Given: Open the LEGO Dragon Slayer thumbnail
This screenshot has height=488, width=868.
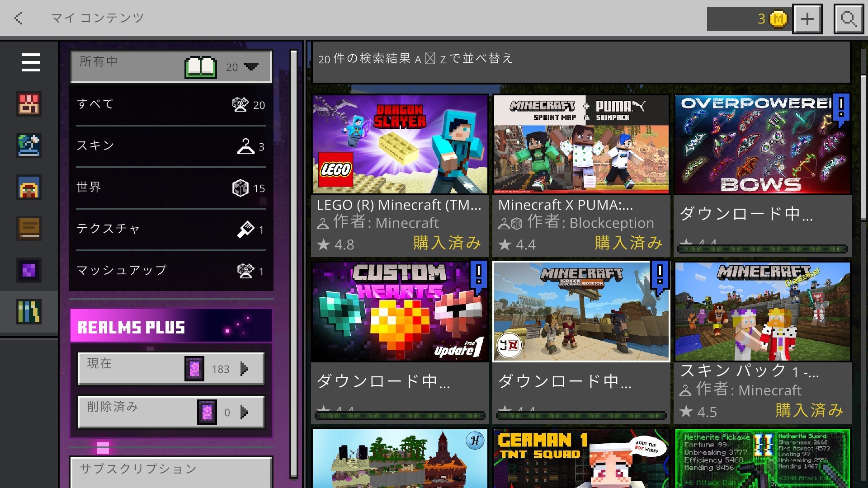Looking at the screenshot, I should click(400, 144).
